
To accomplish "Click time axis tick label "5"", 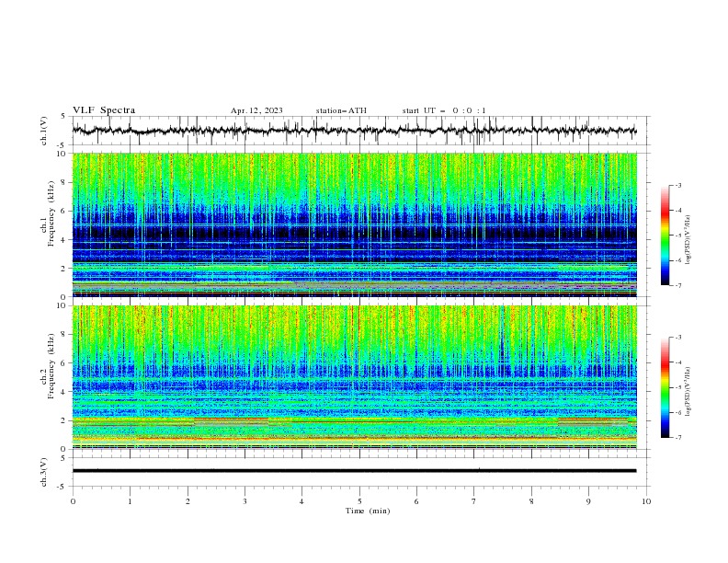I will tap(359, 501).
